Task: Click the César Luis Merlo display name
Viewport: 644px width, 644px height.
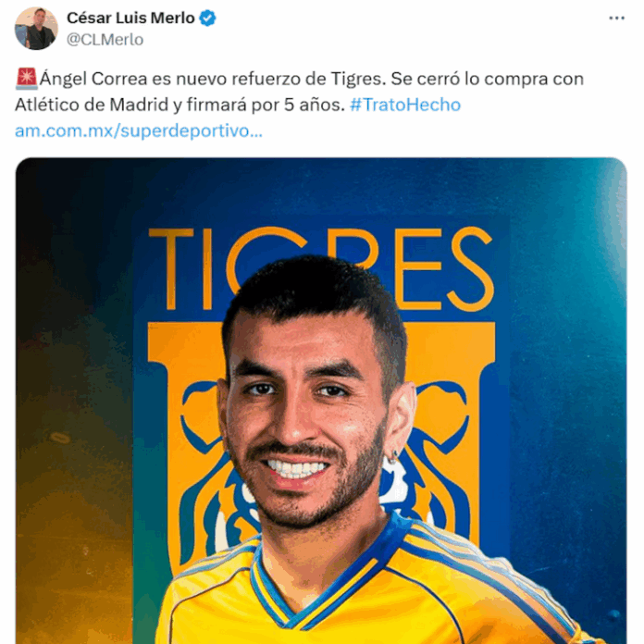Action: [130, 19]
